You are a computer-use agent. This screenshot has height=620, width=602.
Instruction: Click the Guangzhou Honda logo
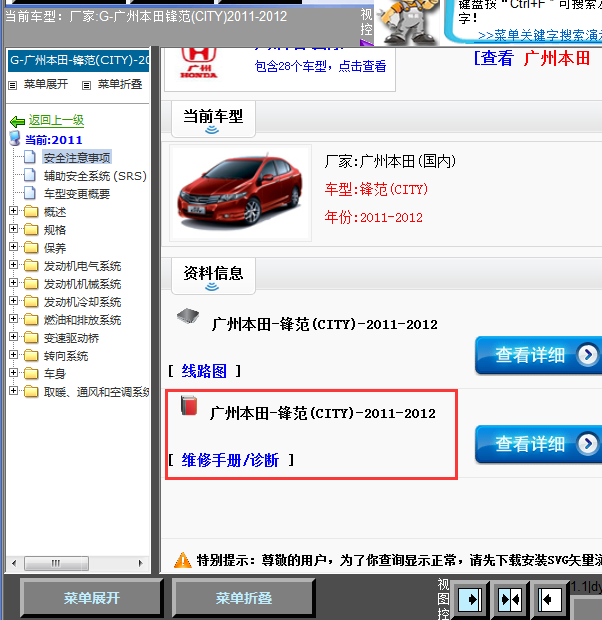(199, 62)
